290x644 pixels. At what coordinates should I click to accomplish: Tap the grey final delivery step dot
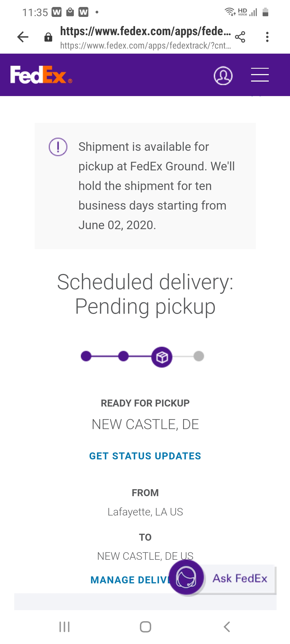click(x=199, y=356)
